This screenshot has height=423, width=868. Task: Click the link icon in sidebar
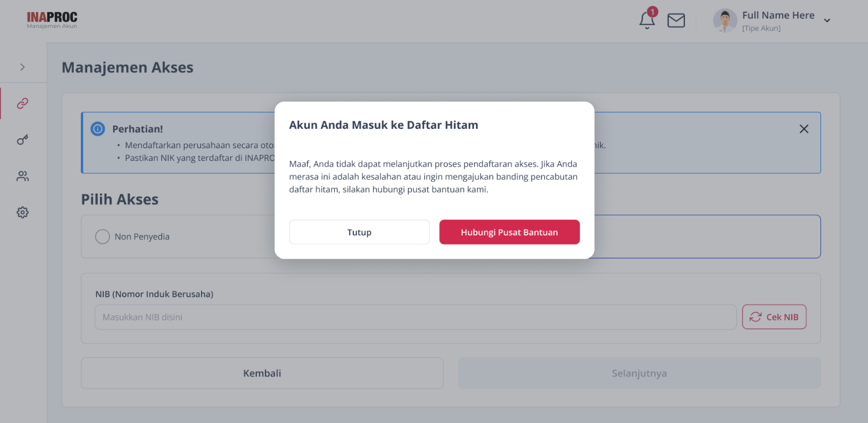click(23, 103)
